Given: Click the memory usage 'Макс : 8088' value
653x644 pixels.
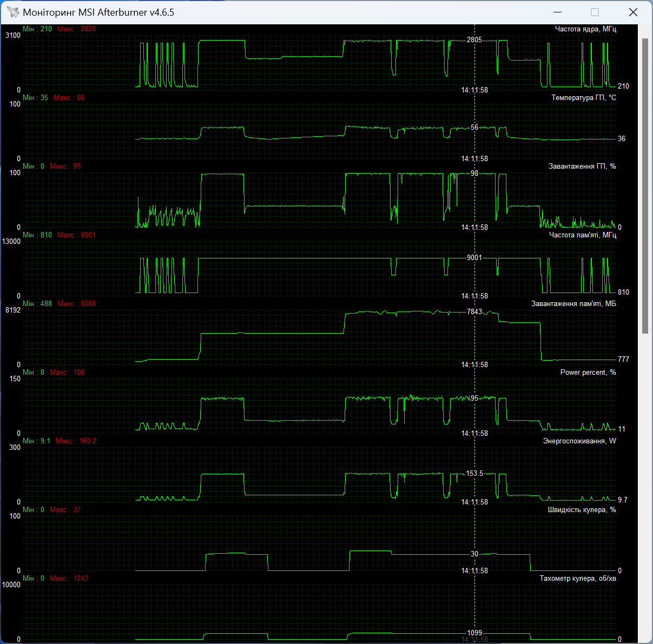Looking at the screenshot, I should tap(76, 303).
